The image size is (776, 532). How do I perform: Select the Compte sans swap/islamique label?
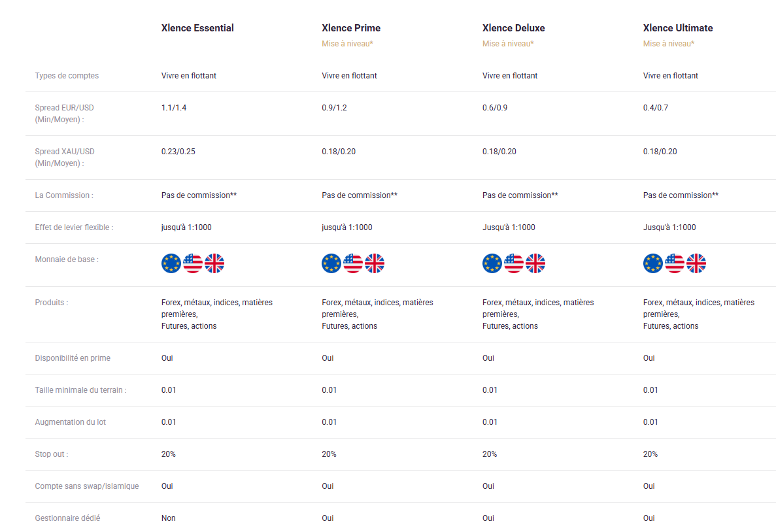pos(86,486)
